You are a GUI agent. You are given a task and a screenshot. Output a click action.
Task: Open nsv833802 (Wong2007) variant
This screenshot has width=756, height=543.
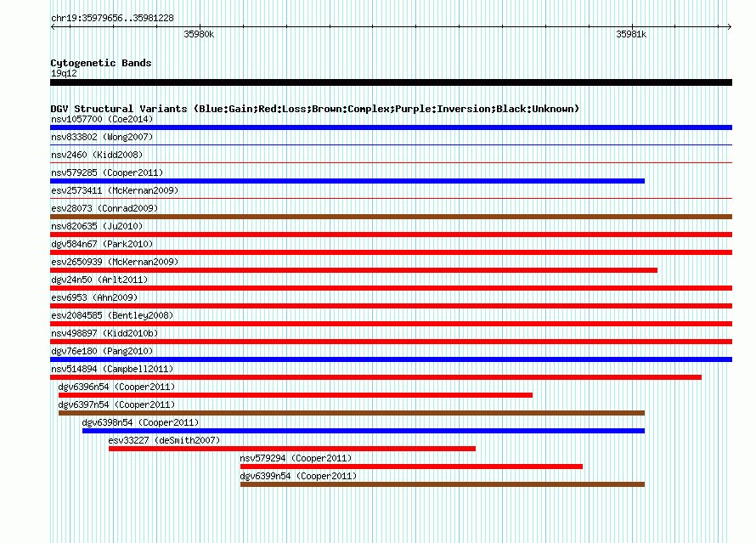[x=102, y=137]
